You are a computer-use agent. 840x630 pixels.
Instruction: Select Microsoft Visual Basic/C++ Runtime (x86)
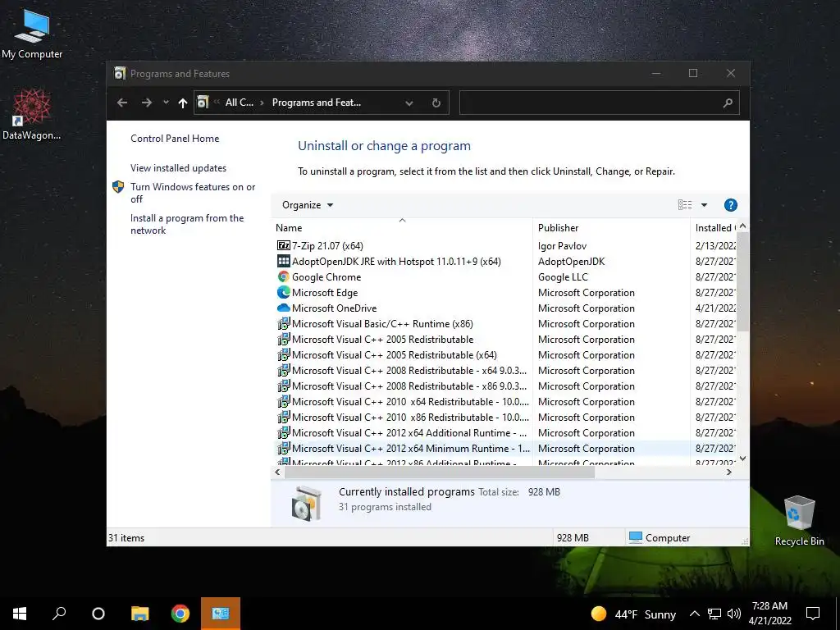[x=382, y=323]
